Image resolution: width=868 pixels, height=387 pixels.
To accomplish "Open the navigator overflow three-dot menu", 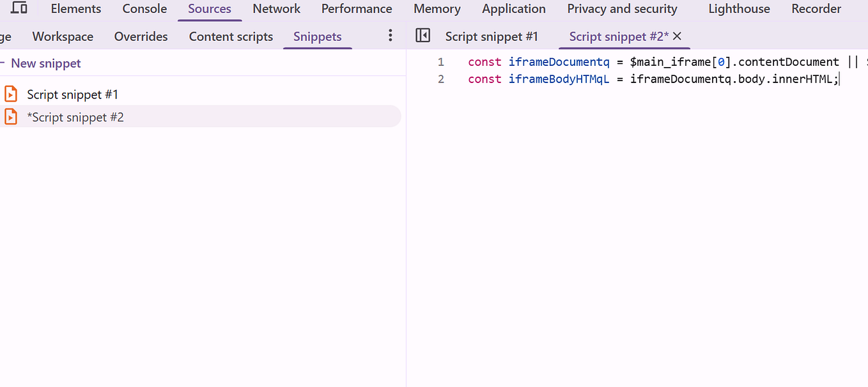I will pos(390,36).
